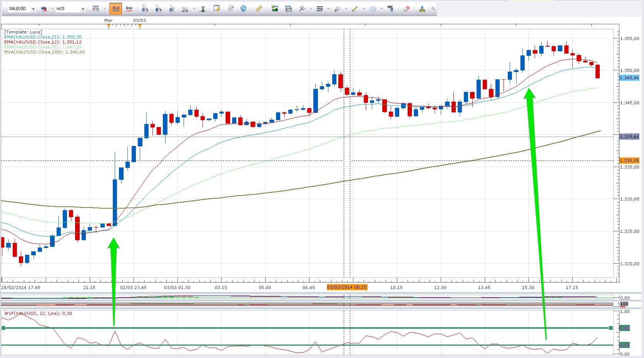Click the zoom out magnifier icon
Screen dimensions: 644x358
point(158,8)
